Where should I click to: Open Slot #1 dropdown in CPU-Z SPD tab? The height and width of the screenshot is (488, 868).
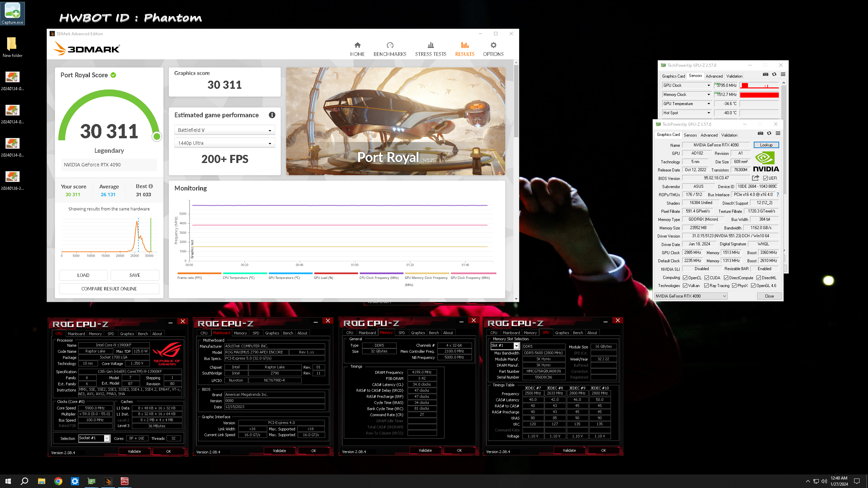(505, 346)
